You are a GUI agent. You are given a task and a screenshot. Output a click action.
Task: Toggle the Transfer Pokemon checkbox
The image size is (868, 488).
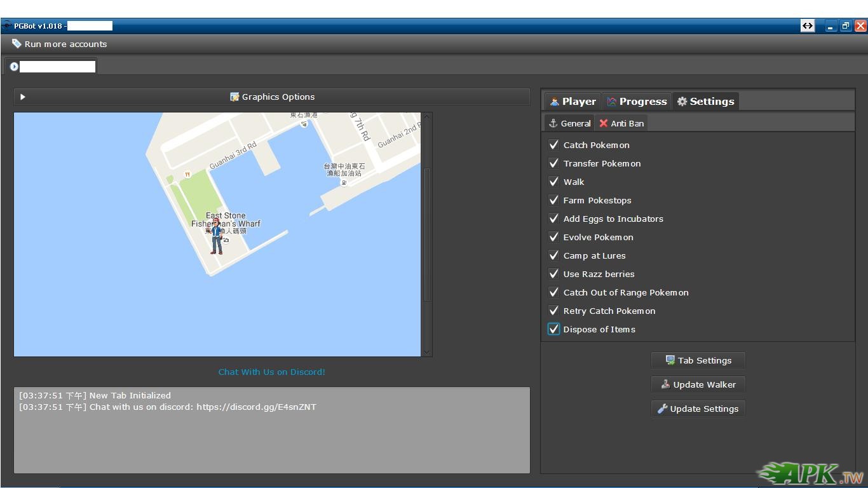tap(554, 163)
